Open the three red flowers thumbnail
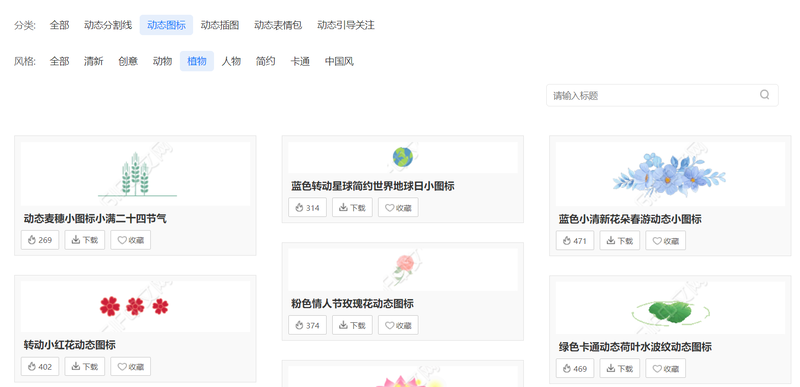800x387 pixels. pos(135,306)
